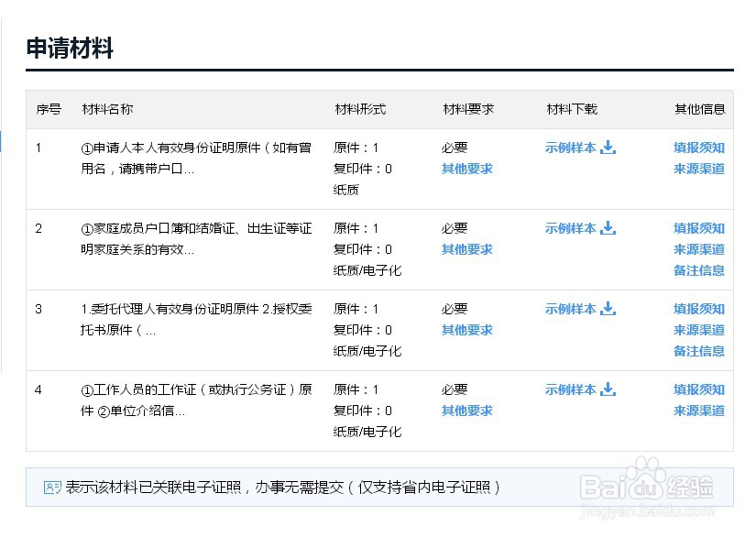The width and height of the screenshot is (756, 537).
Task: Open 备注信息 for row 3
Action: tap(699, 351)
